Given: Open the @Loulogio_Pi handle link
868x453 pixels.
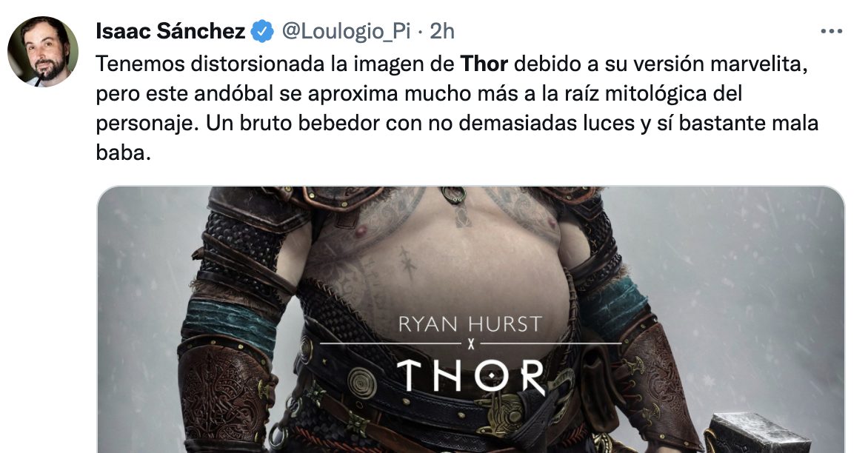Looking at the screenshot, I should [x=346, y=32].
